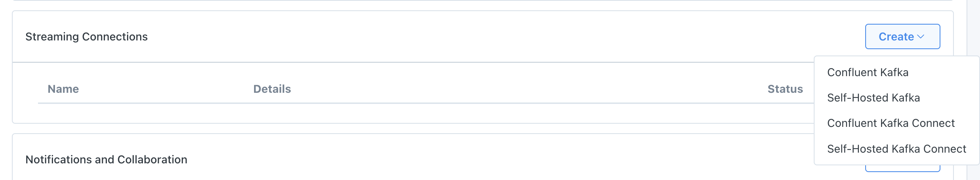The image size is (980, 180).
Task: Click the Name column header
Action: [x=63, y=89]
